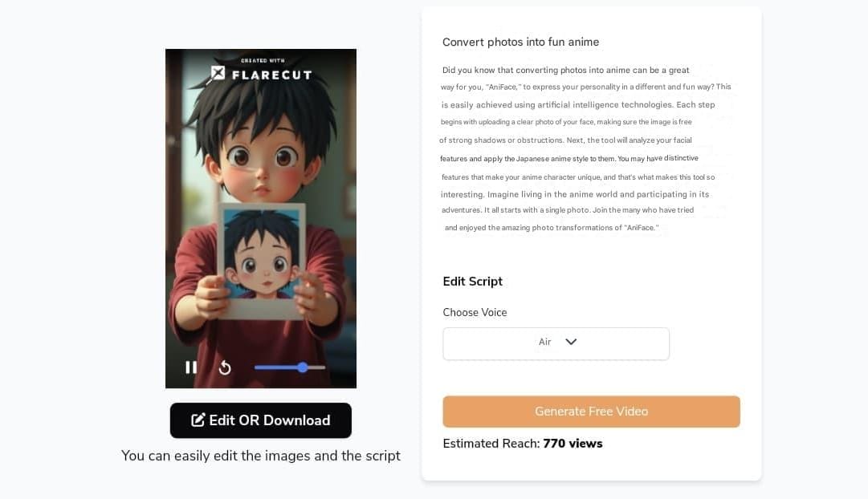Open the Choose Voice dropdown
The width and height of the screenshot is (868, 499).
click(x=556, y=343)
